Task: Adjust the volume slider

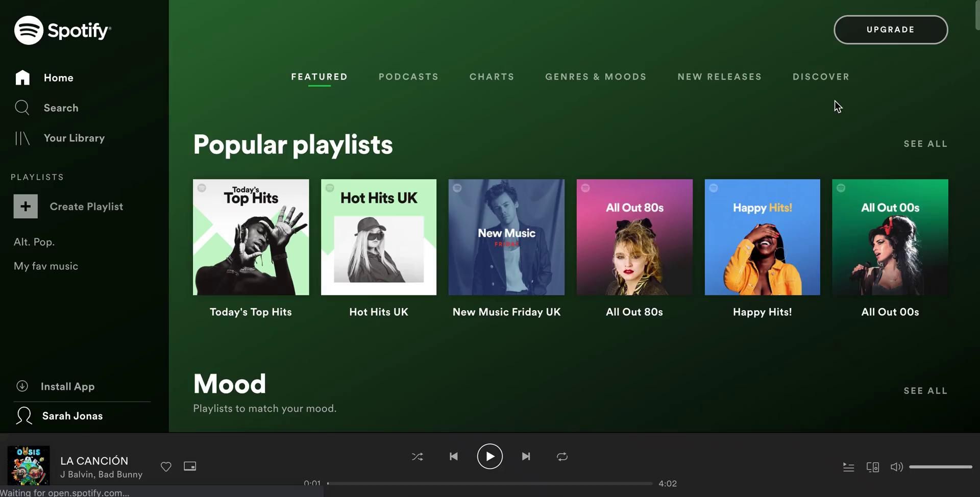Action: pos(940,467)
